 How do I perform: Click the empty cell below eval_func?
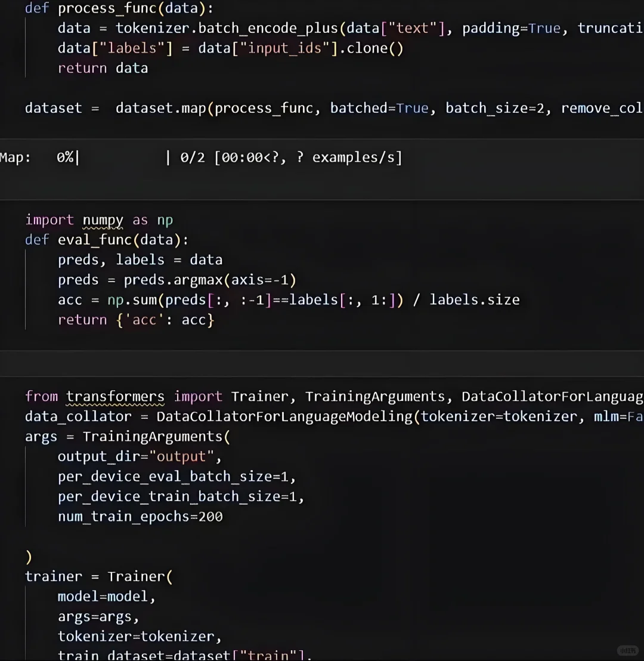[322, 363]
